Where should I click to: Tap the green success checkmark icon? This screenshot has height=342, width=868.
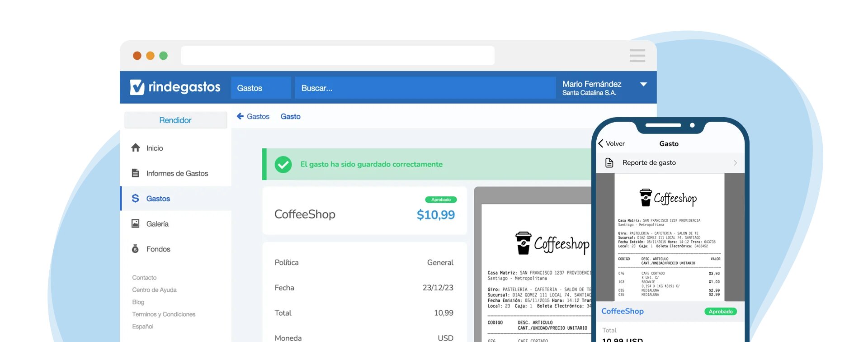(283, 165)
